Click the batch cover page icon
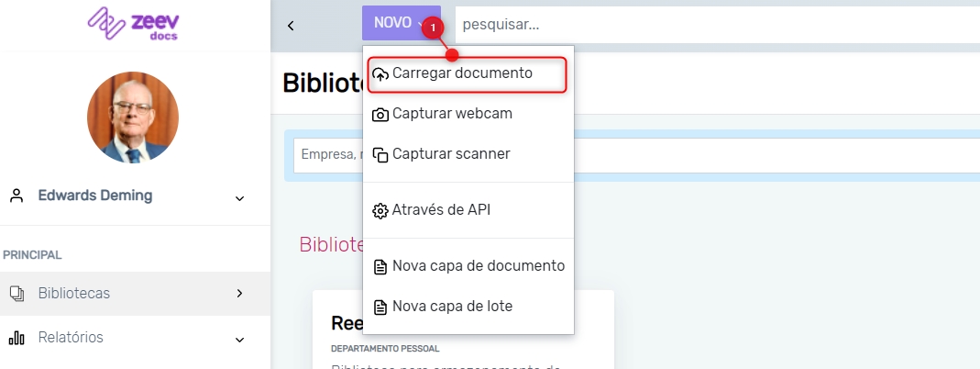The width and height of the screenshot is (980, 369). click(x=380, y=307)
